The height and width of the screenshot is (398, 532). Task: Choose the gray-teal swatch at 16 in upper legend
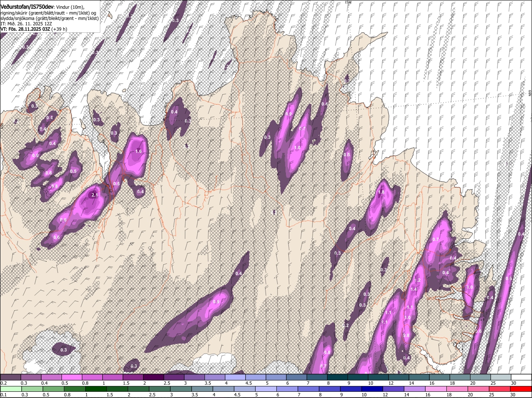(x=440, y=377)
